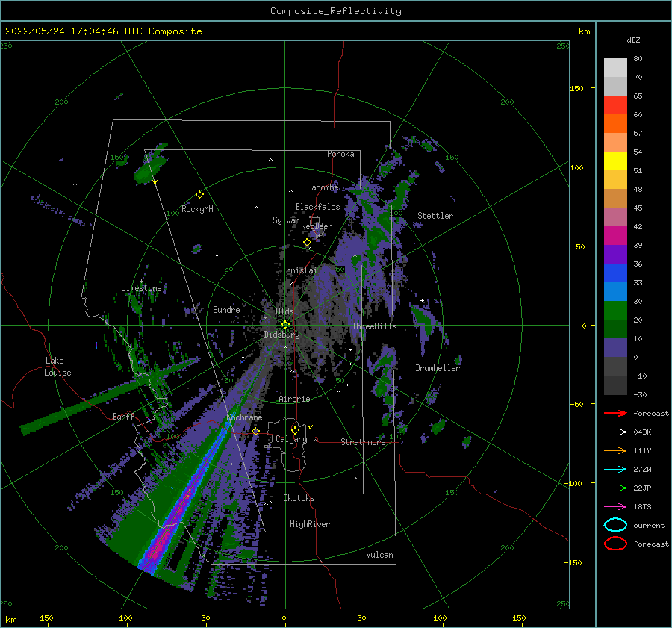Click the Didsbury town label

(281, 335)
